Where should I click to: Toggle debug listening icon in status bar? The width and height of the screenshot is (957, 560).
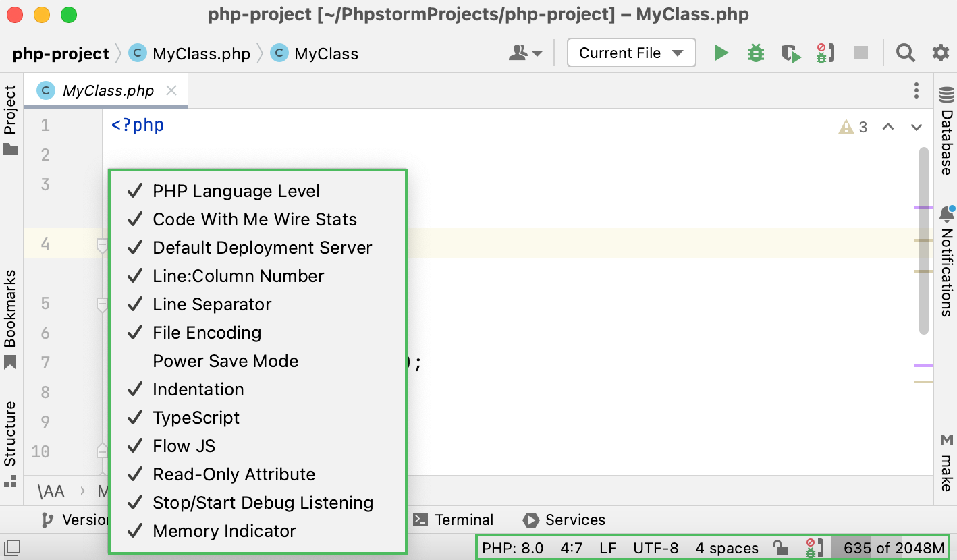point(813,548)
